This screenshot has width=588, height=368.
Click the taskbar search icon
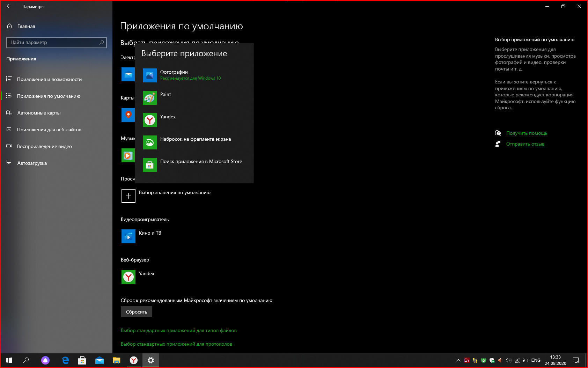26,360
